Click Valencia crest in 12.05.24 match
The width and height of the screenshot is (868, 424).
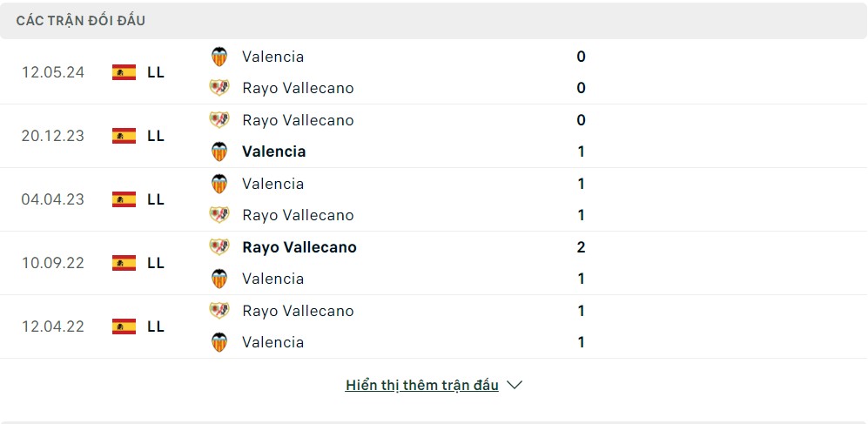coord(219,57)
